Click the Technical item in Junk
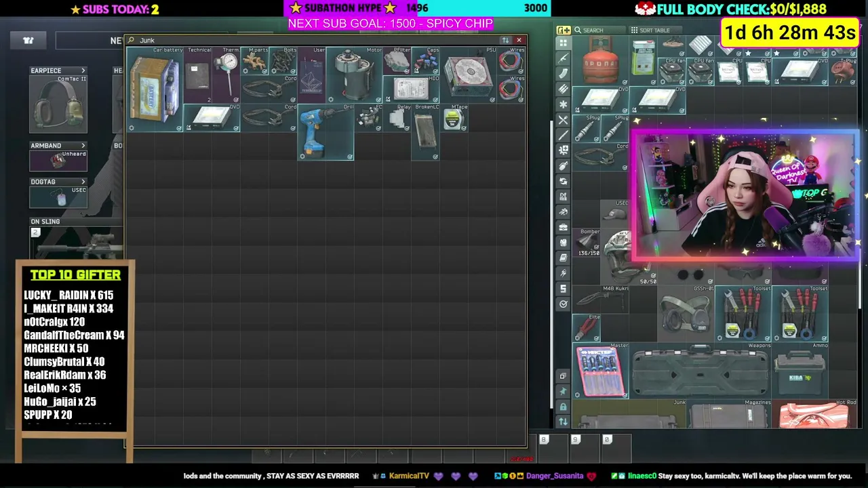This screenshot has width=868, height=488. pyautogui.click(x=197, y=75)
